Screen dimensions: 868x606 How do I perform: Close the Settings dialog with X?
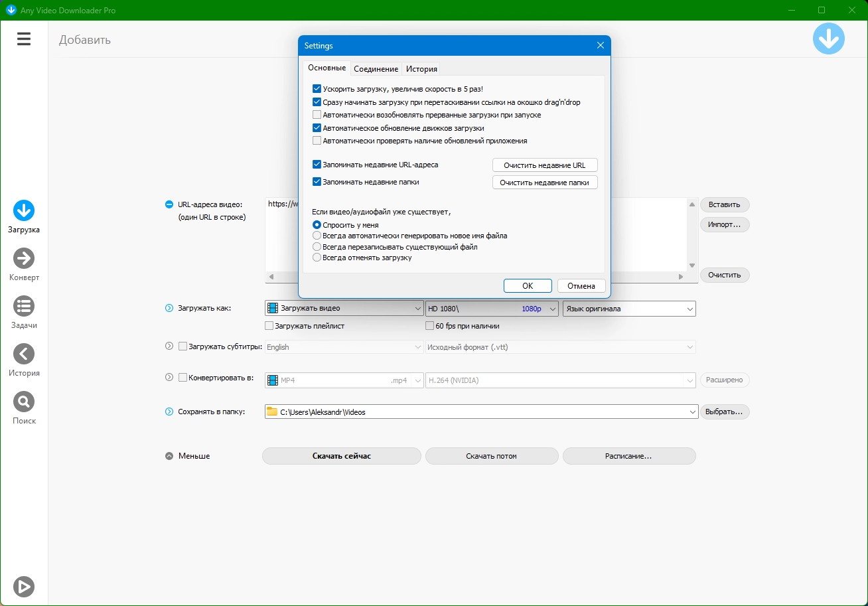(600, 46)
